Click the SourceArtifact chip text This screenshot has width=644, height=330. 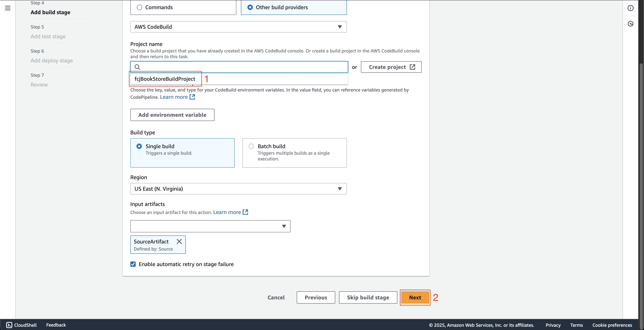coord(151,241)
